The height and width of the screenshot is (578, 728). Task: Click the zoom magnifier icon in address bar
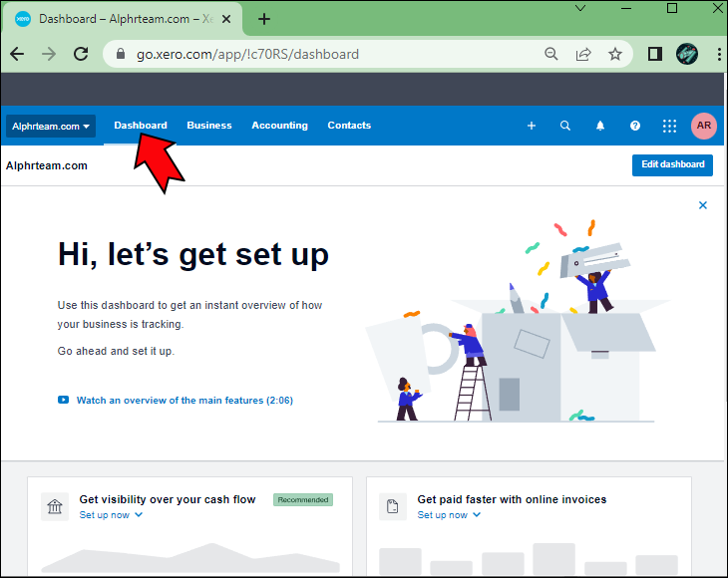[550, 54]
